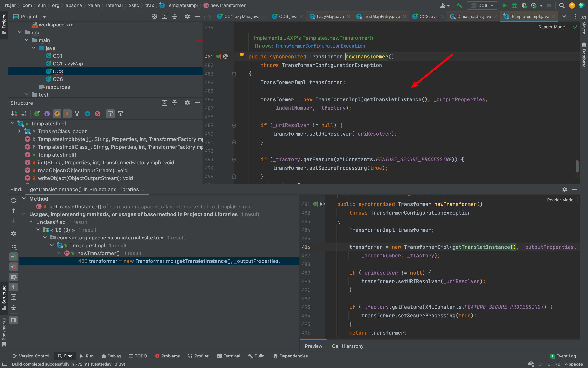This screenshot has width=588, height=368.
Task: Hide the Structure panel
Action: pos(198,103)
